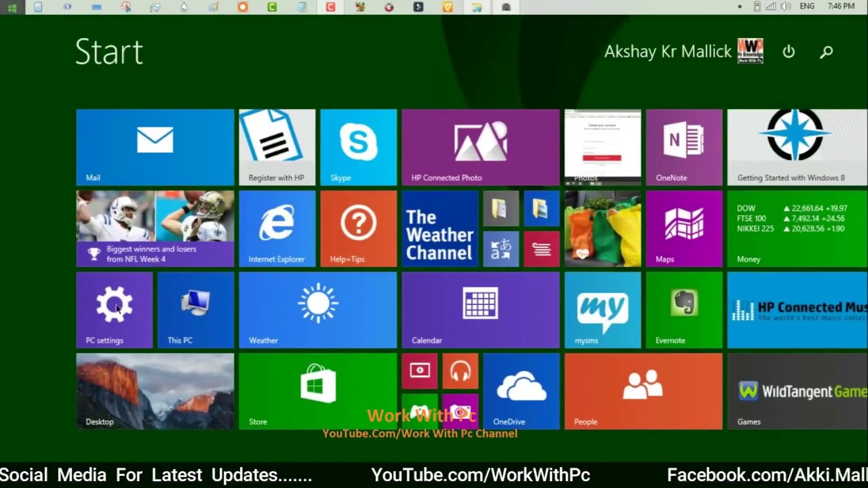The image size is (868, 488).
Task: Open the Mail tile
Action: pos(155,147)
